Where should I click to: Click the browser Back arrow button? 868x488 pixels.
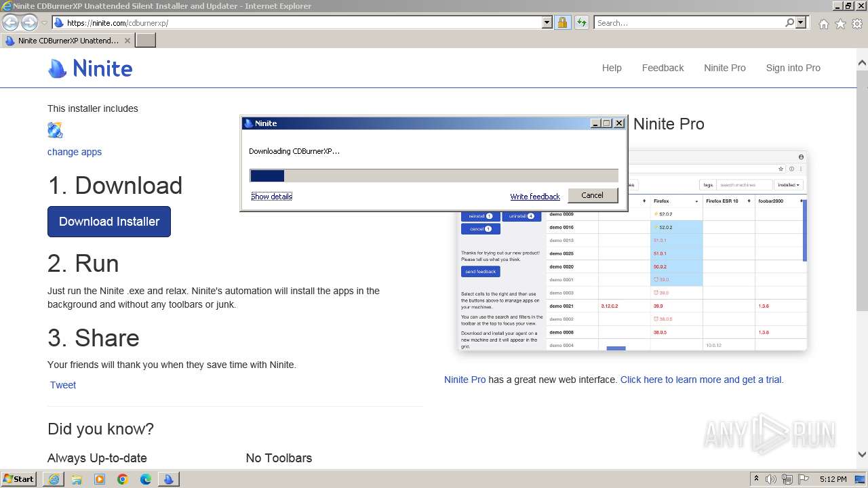click(10, 23)
